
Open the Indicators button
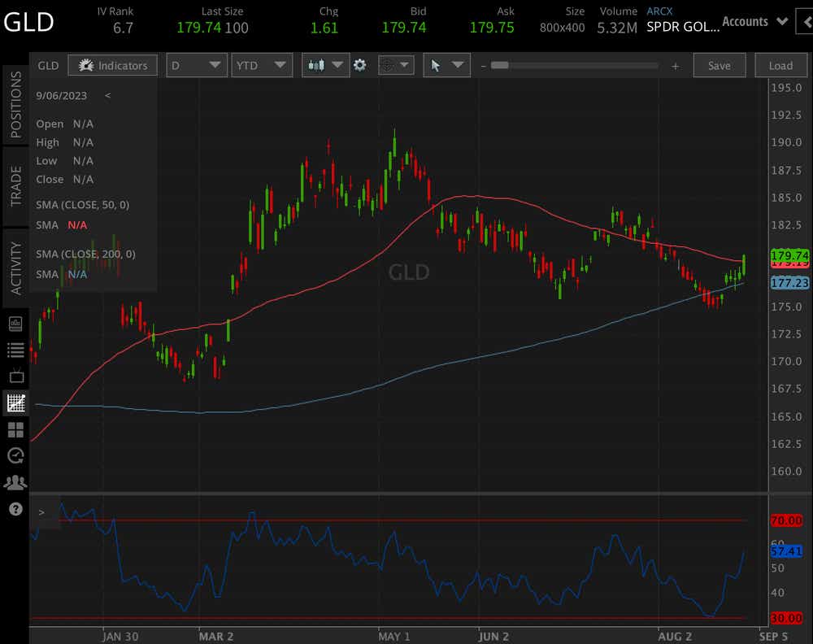click(x=112, y=66)
